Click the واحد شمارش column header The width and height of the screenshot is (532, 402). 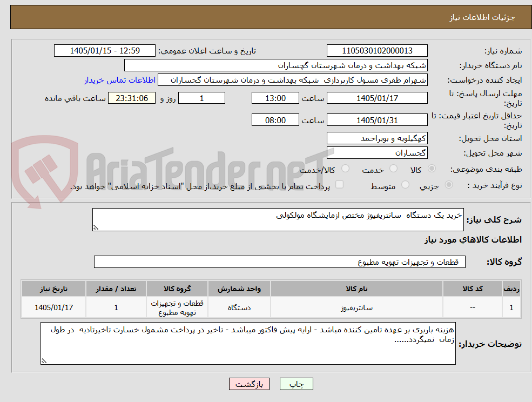pos(239,289)
